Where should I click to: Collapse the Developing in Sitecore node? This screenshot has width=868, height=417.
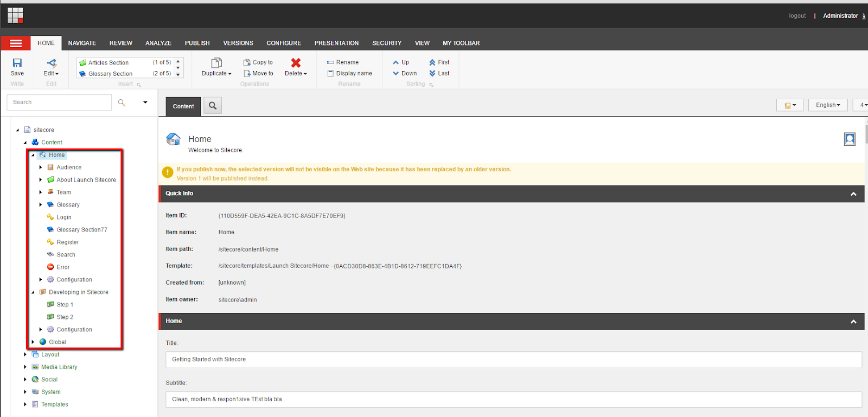[33, 292]
